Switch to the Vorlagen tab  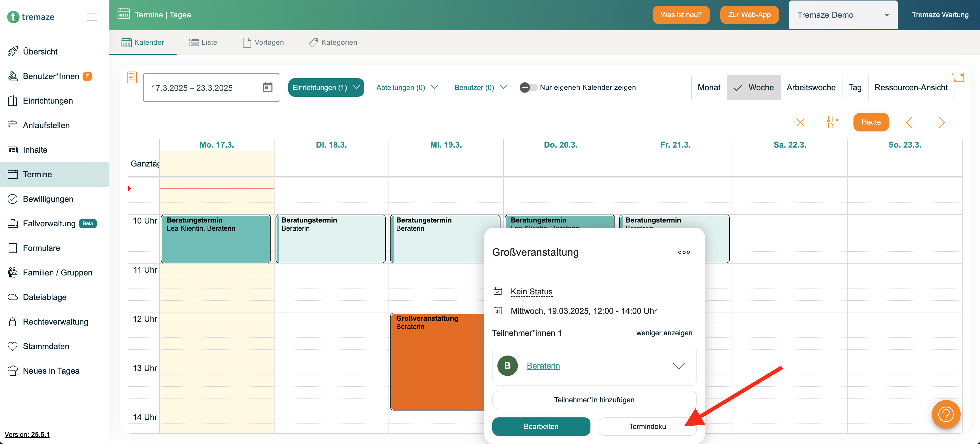(263, 42)
